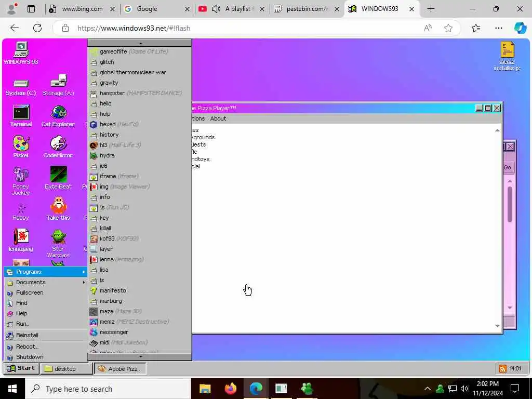Open System (C:) drive icon
Image resolution: width=532 pixels, height=399 pixels.
click(x=21, y=87)
